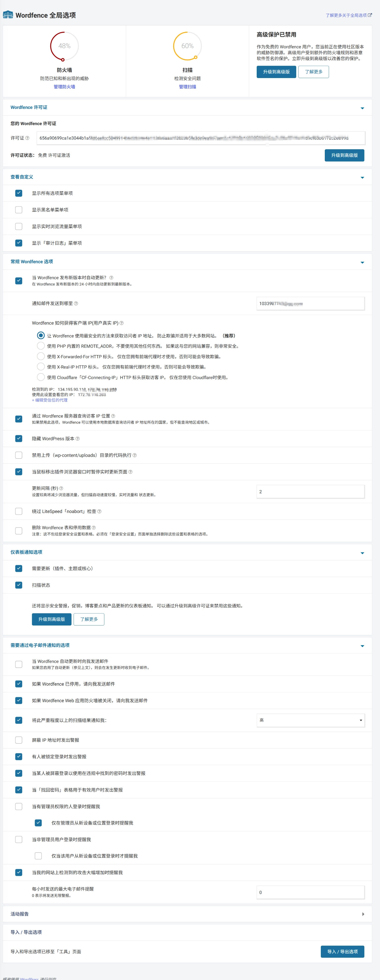Check 当有管理员权限的人登录时提醒我
Viewport: 380px width, 980px height.
pyautogui.click(x=19, y=807)
